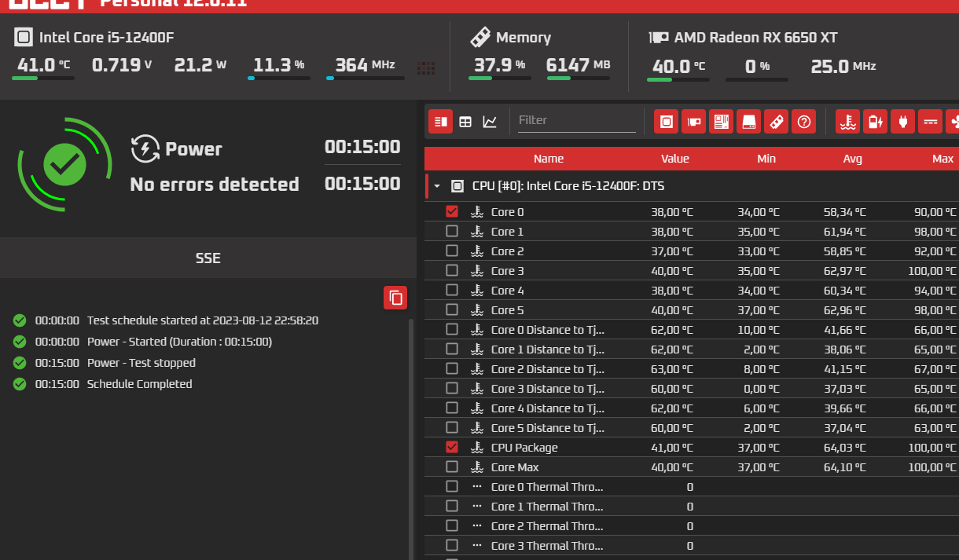The height and width of the screenshot is (560, 959).
Task: Switch to the graph view icon
Action: point(490,122)
